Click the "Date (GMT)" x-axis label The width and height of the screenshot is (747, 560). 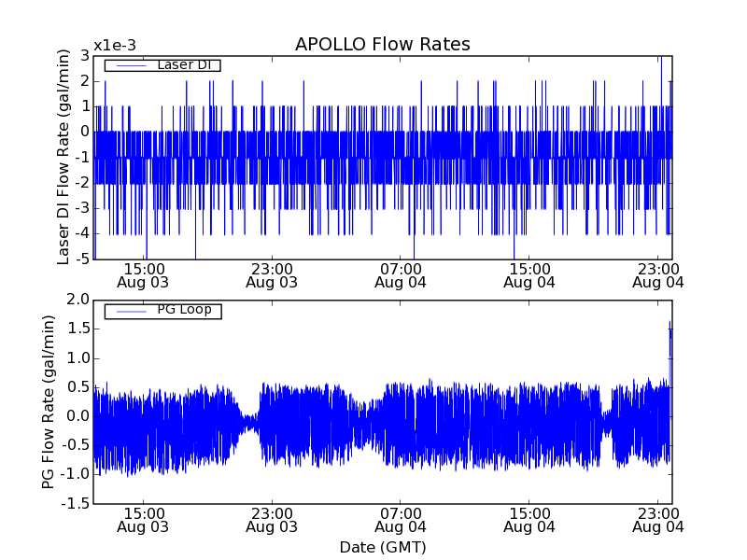point(382,547)
